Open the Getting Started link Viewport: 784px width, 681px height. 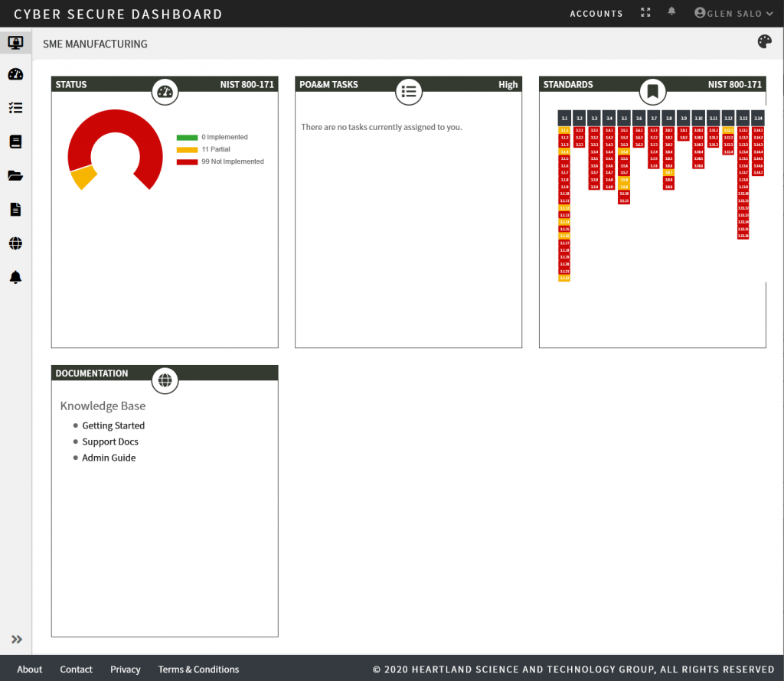click(113, 425)
